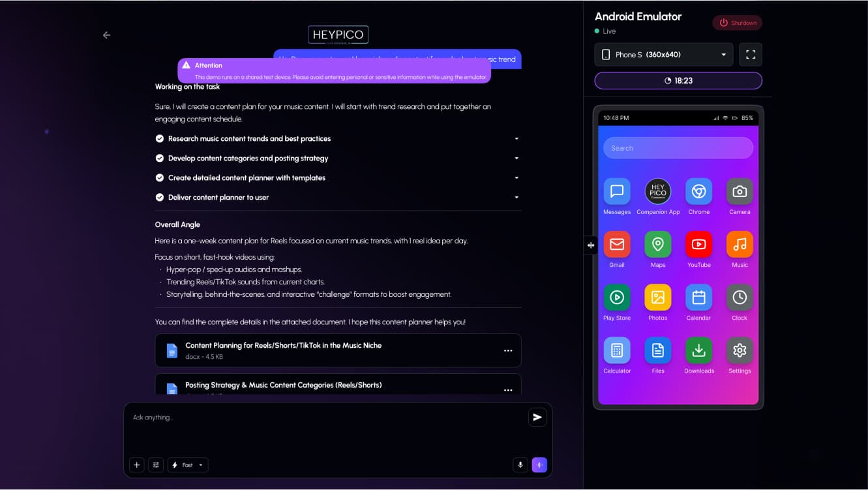
Task: Click the panel resize handle icon
Action: coord(590,245)
